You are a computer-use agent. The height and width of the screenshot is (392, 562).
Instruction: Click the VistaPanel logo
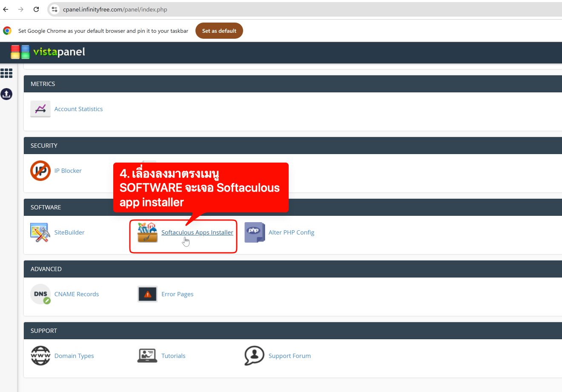tap(48, 52)
